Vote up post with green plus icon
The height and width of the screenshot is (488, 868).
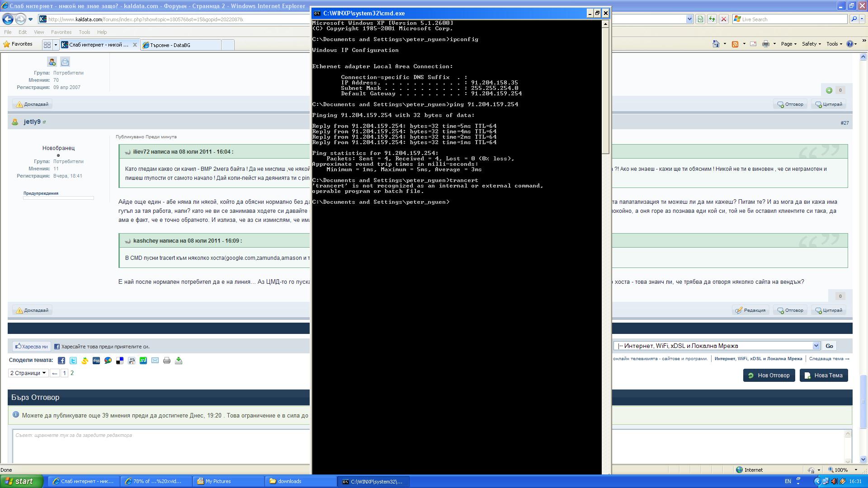point(829,90)
